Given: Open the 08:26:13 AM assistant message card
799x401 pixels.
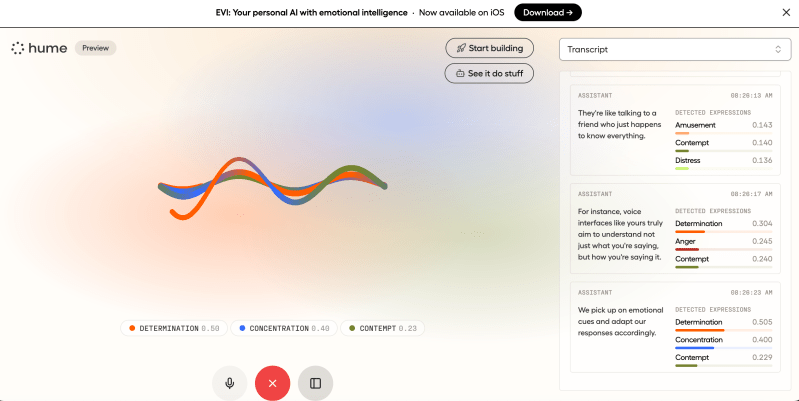Looking at the screenshot, I should point(675,130).
